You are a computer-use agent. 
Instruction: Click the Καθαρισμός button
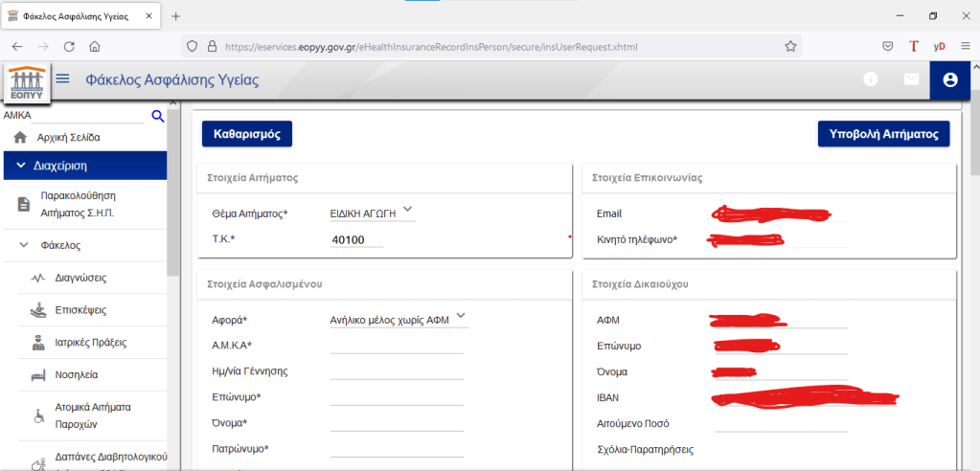(246, 134)
